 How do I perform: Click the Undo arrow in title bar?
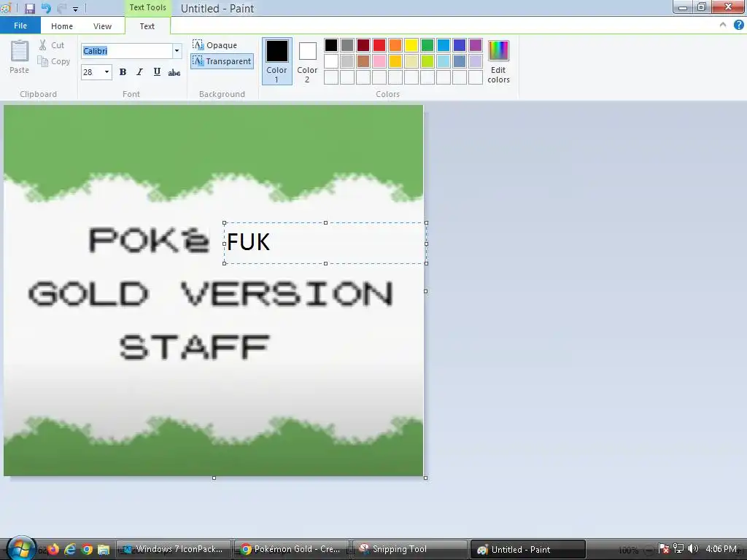(46, 8)
